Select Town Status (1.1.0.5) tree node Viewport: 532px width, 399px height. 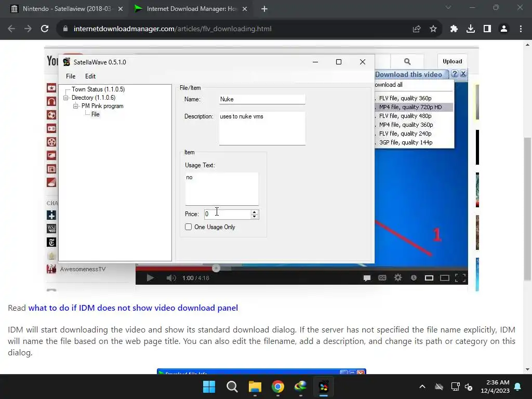(98, 89)
